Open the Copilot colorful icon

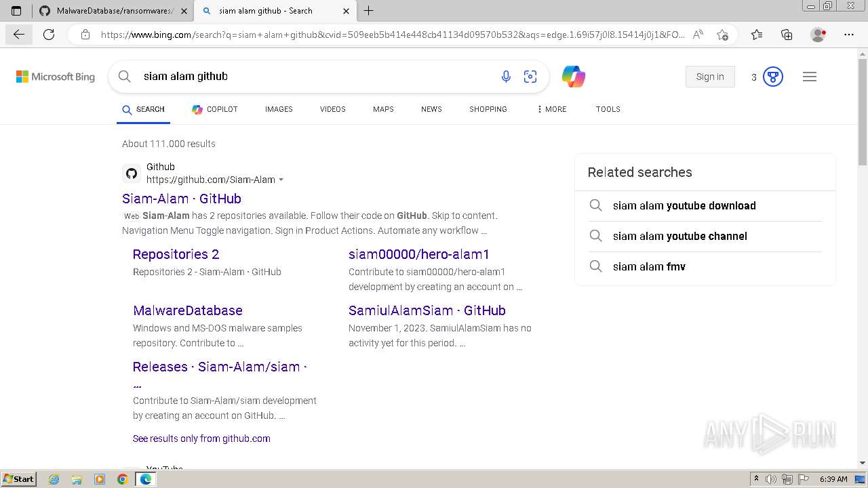[x=574, y=77]
